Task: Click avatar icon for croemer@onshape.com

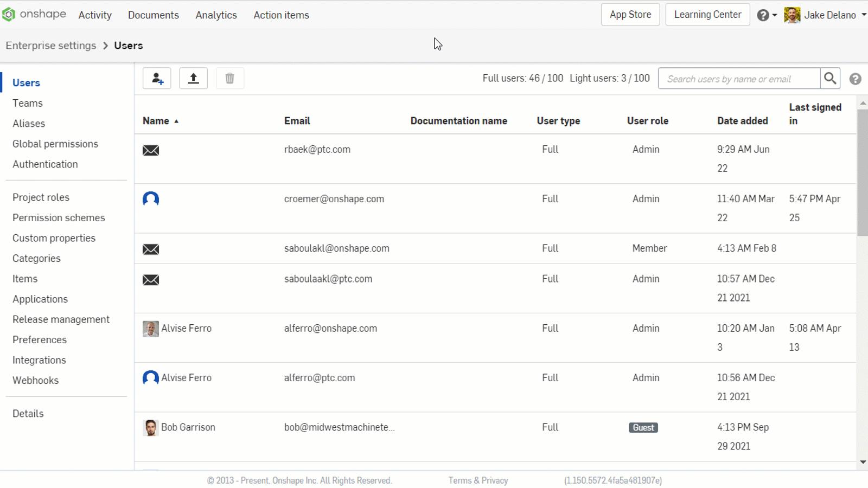Action: [x=151, y=199]
